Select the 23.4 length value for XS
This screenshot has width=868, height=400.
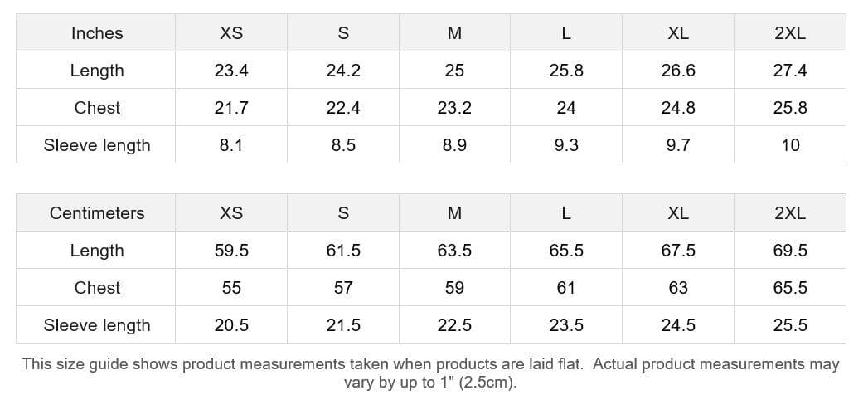click(231, 71)
